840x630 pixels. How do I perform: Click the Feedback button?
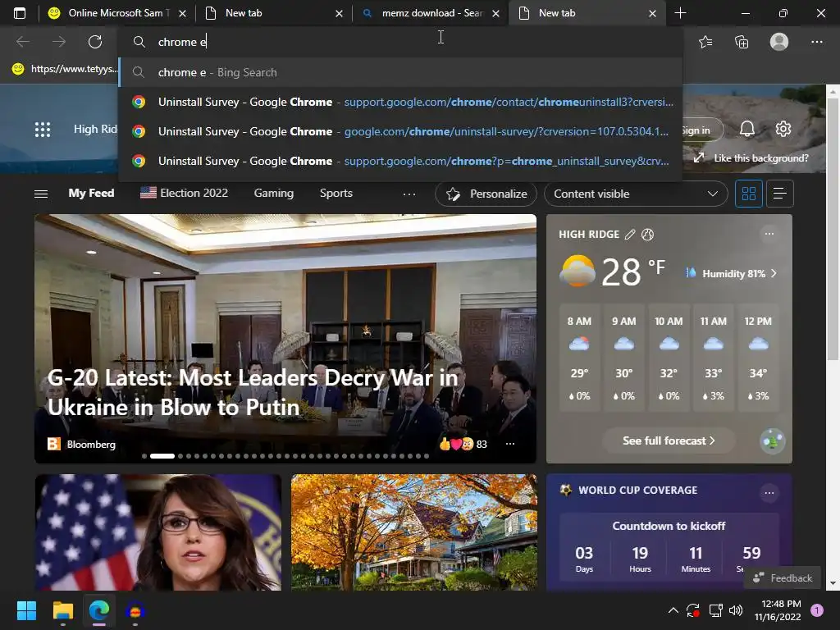(782, 578)
